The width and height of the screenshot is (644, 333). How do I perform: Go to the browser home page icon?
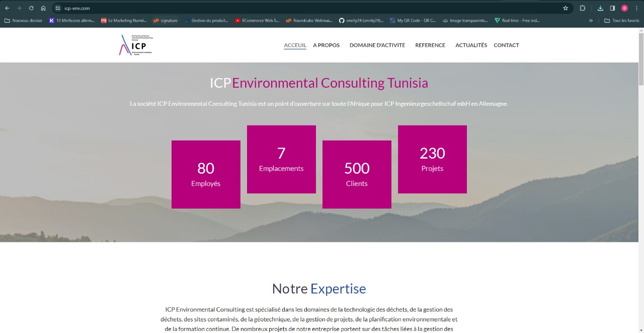pos(43,8)
